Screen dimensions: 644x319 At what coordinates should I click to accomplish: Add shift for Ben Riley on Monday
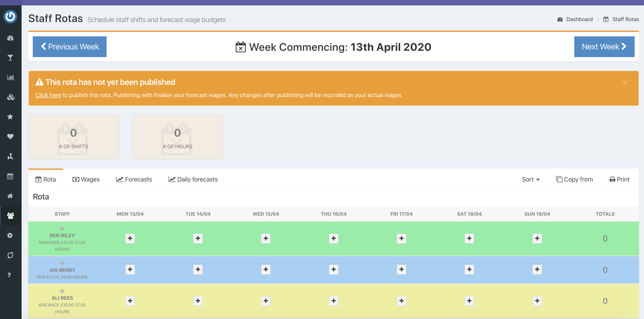click(130, 238)
